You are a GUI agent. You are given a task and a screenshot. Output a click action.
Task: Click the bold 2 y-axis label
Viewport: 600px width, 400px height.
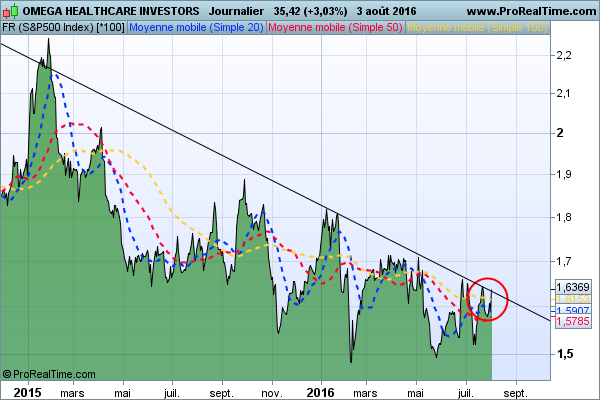click(x=560, y=133)
